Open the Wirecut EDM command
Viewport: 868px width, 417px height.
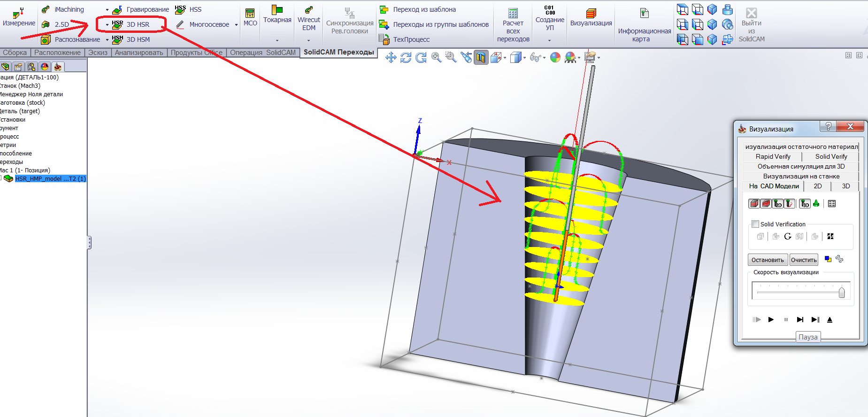point(309,19)
